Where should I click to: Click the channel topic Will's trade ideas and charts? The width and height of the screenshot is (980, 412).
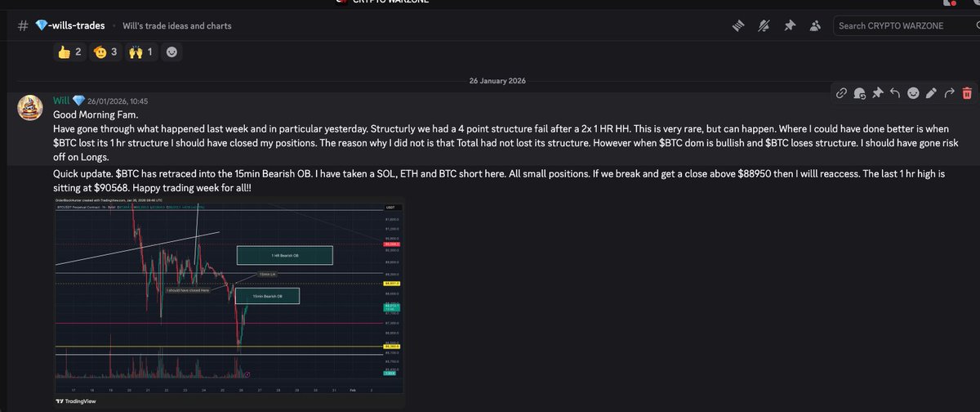177,25
